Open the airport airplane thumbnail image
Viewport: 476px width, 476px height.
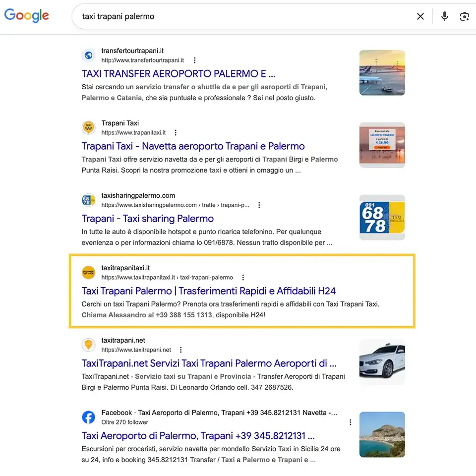coord(382,73)
